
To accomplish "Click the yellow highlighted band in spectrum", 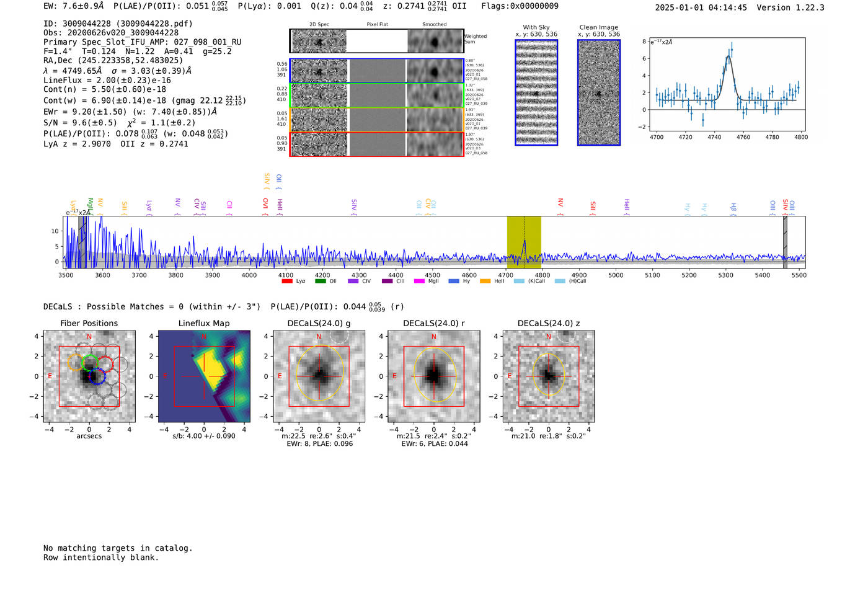I will pos(524,242).
